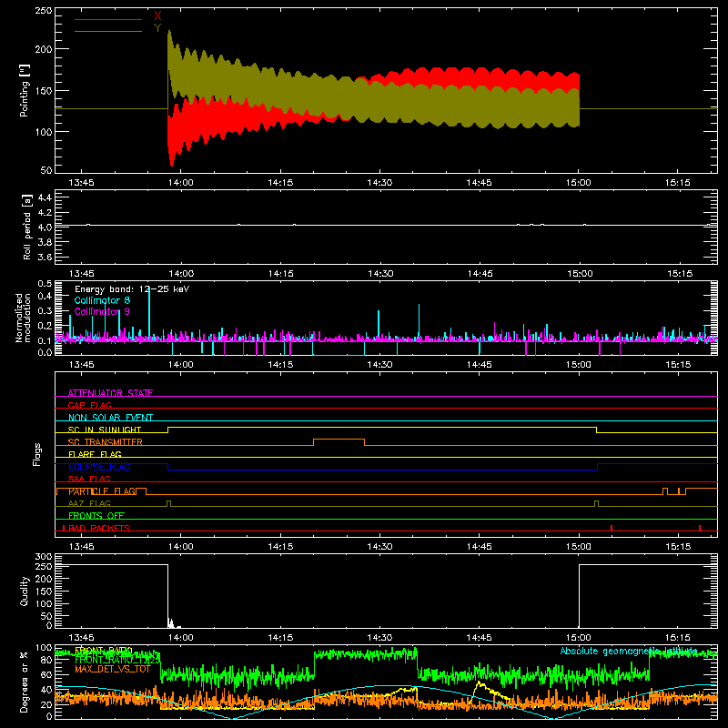Select the FRONT_RATIO_1225 legend entry
Image resolution: width=728 pixels, height=728 pixels.
tap(117, 660)
